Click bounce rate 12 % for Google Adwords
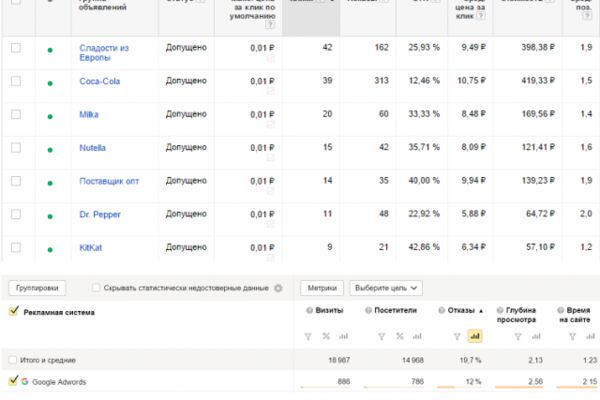 (473, 381)
